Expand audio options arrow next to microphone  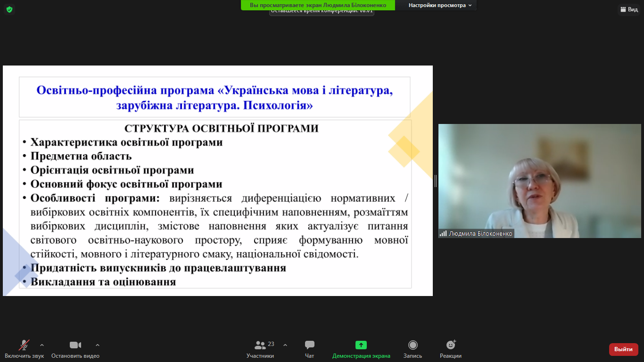pos(42,345)
